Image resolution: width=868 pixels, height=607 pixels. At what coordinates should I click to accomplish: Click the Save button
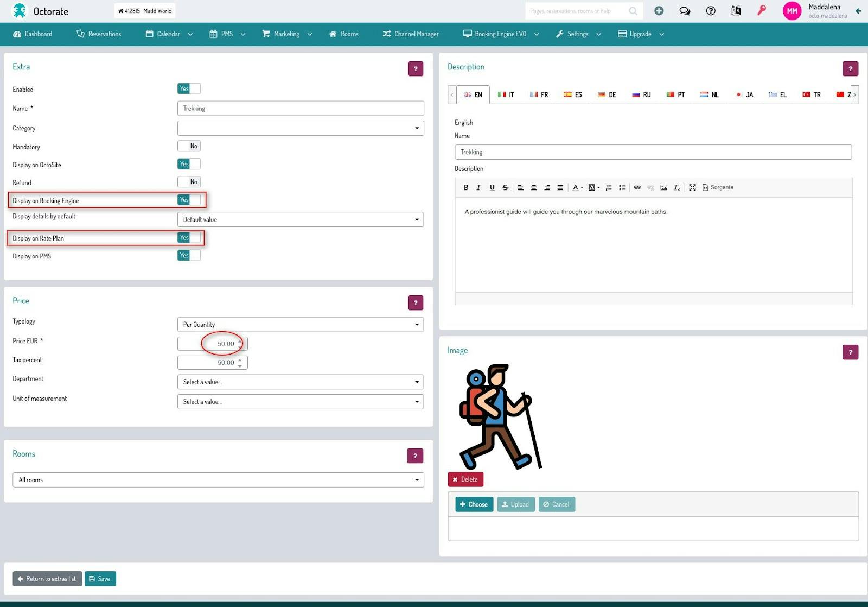[x=100, y=579]
